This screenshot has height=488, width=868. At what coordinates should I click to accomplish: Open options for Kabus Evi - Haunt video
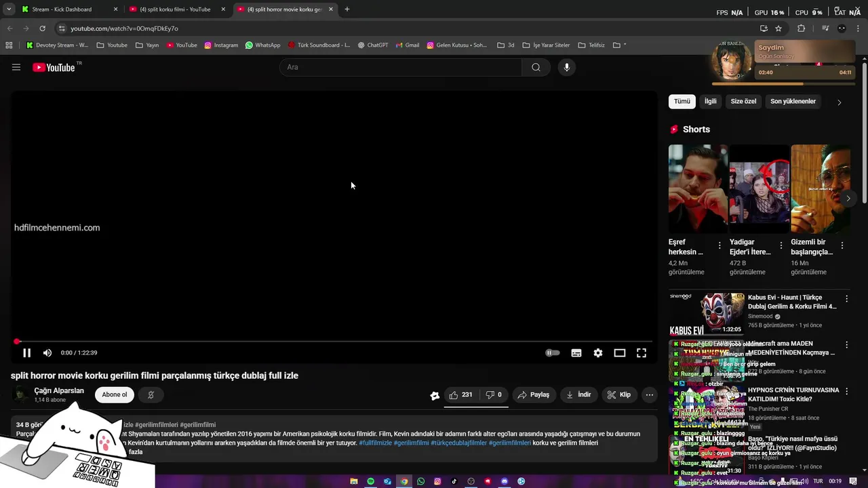tap(846, 298)
